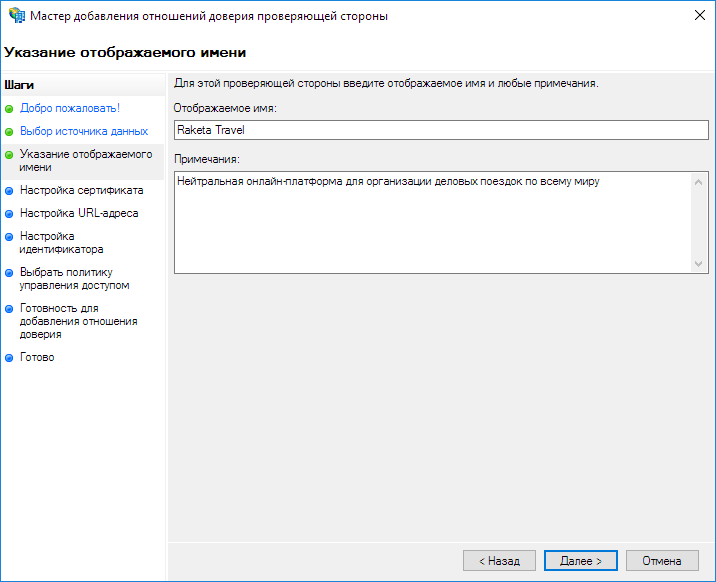Select the "Настройка сертификата" step
This screenshot has width=716, height=582.
coord(81,190)
